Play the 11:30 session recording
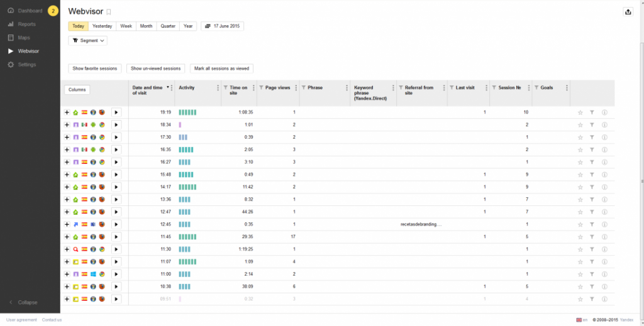Viewport: 644px width, 326px height. coord(116,249)
